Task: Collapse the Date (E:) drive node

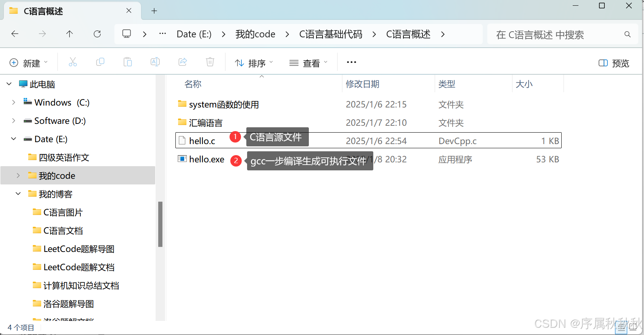Action: [14, 139]
